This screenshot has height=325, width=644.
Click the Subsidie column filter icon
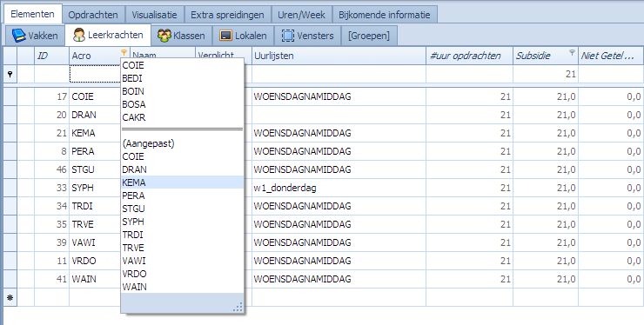(572, 52)
